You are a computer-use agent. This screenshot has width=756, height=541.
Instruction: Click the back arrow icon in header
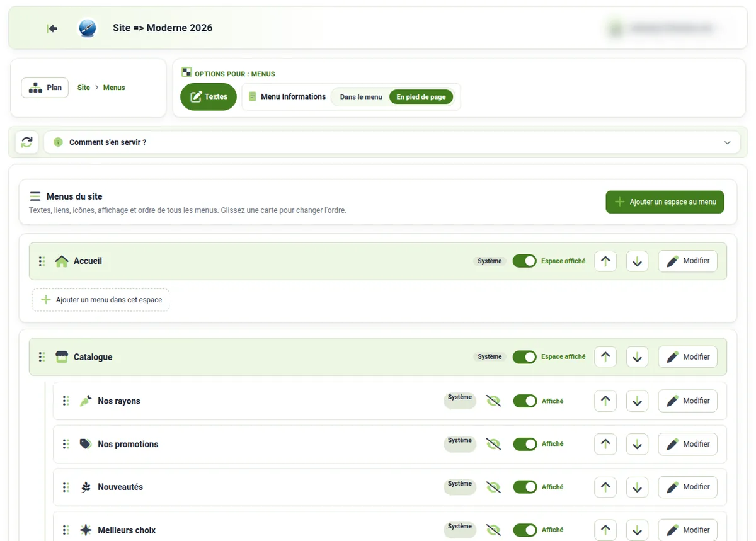52,28
